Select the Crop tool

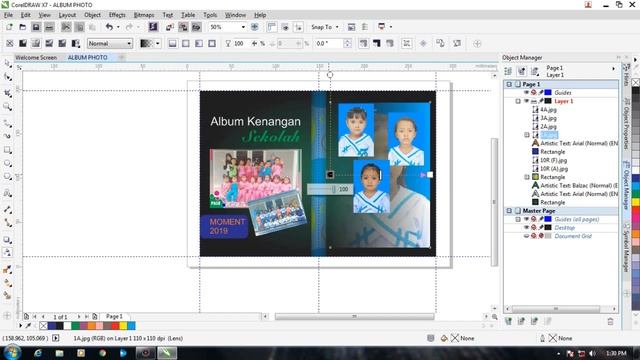click(7, 93)
